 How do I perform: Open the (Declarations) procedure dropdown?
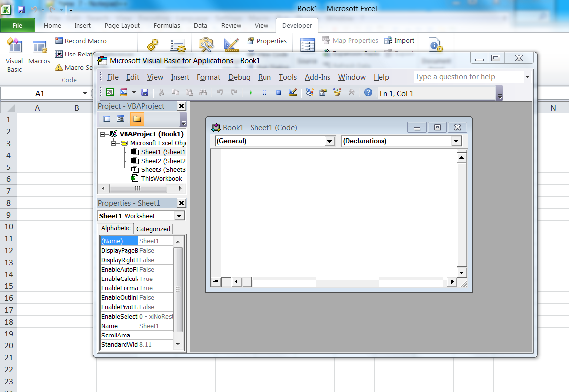456,141
